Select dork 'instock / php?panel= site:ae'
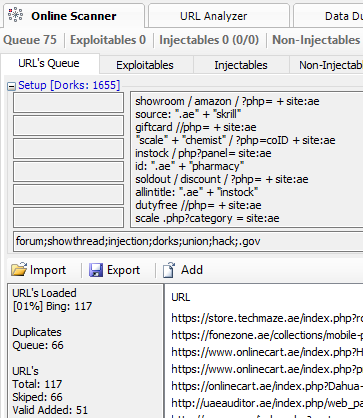 coord(203,153)
